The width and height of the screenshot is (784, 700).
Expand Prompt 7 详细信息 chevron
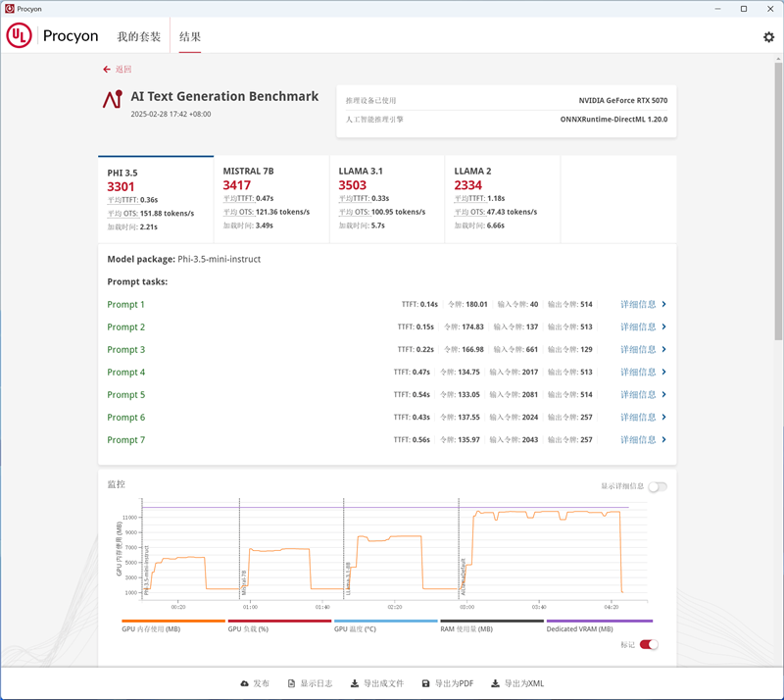pyautogui.click(x=664, y=440)
